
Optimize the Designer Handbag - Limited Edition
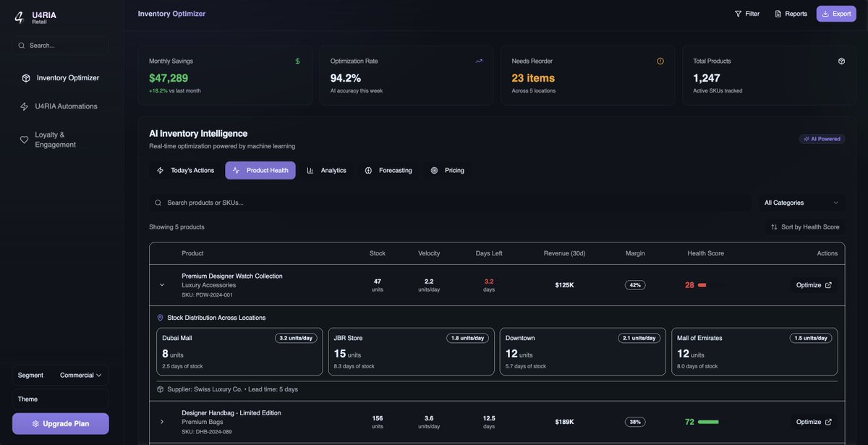click(814, 422)
